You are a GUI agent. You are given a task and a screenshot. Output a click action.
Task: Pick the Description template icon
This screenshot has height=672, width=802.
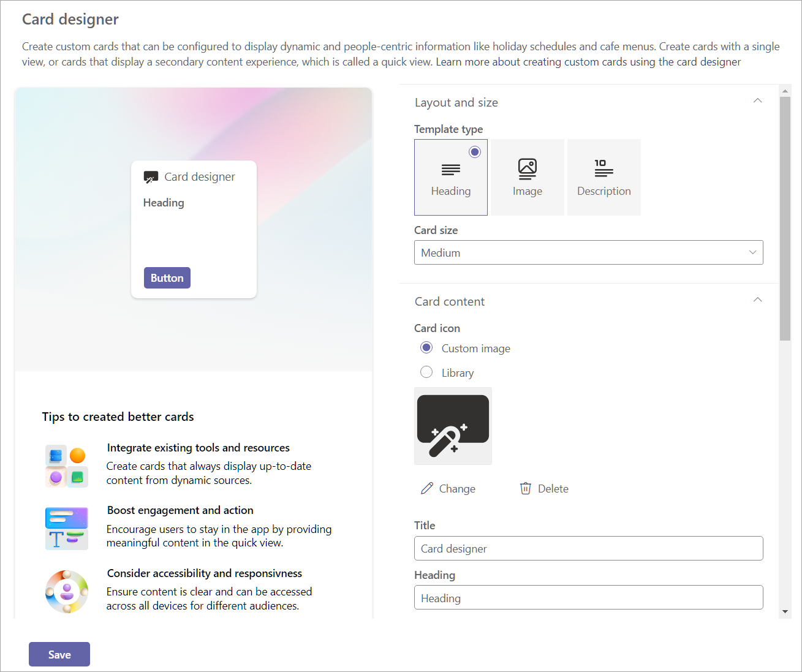tap(604, 168)
